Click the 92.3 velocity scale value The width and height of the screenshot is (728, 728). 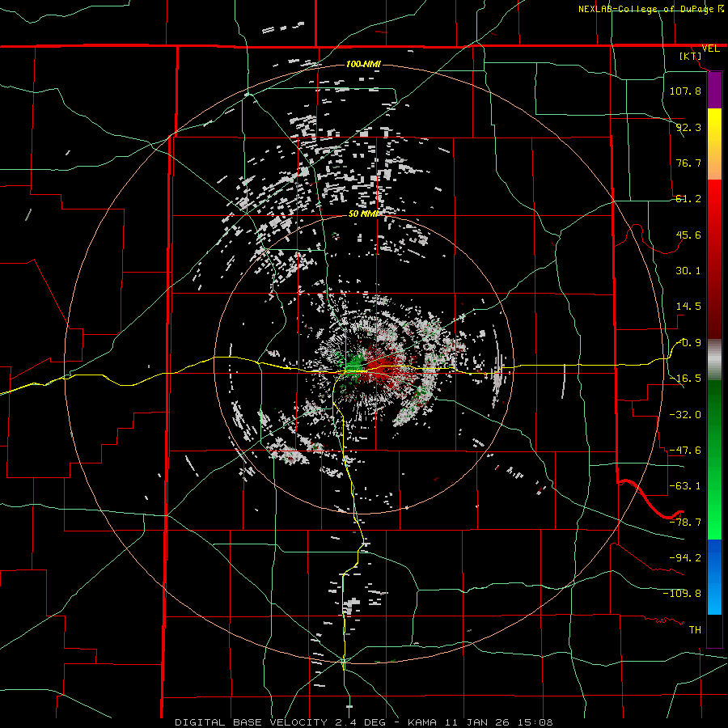pyautogui.click(x=688, y=127)
